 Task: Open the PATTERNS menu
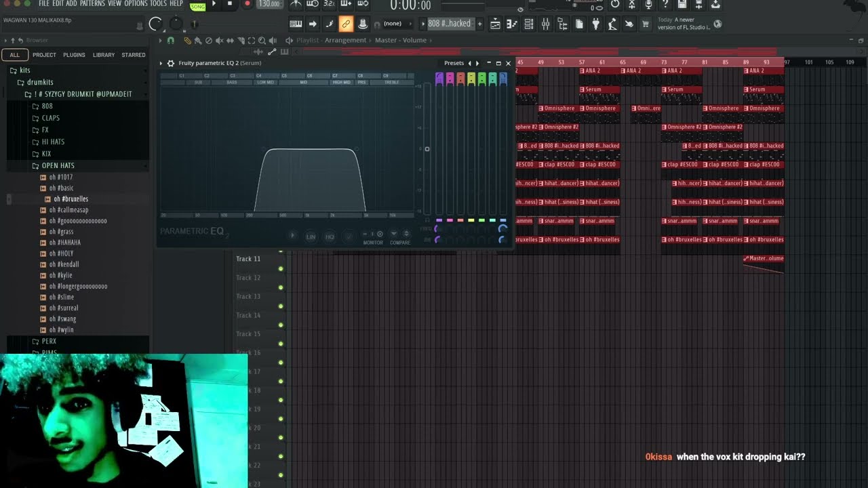[x=92, y=3]
